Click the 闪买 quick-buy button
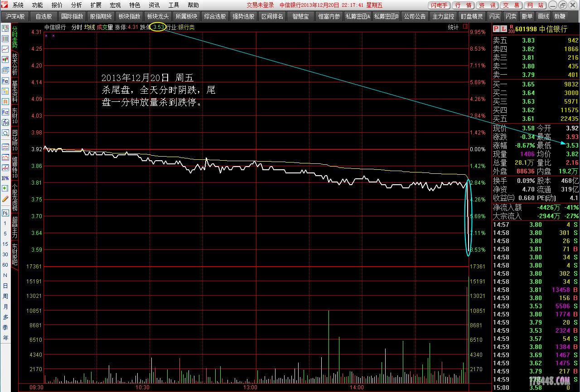 495,16
